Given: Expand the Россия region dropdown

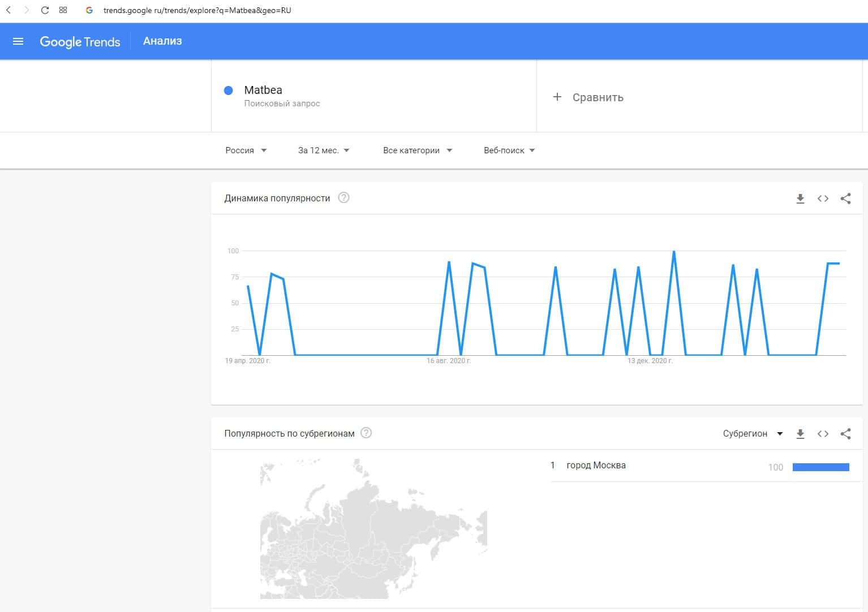Looking at the screenshot, I should coord(246,150).
